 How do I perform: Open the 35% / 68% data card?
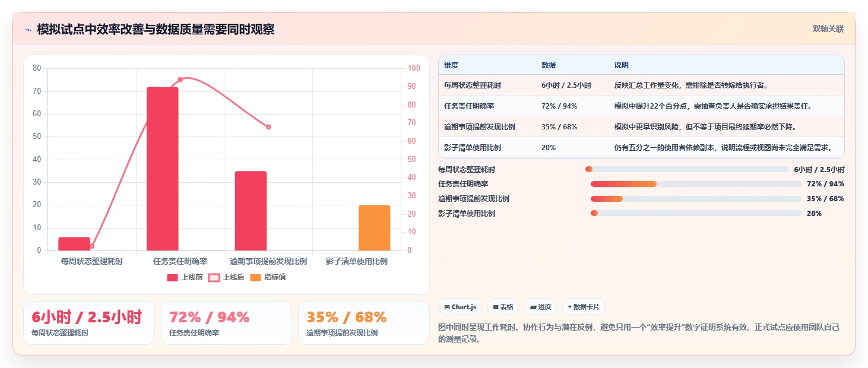(364, 323)
